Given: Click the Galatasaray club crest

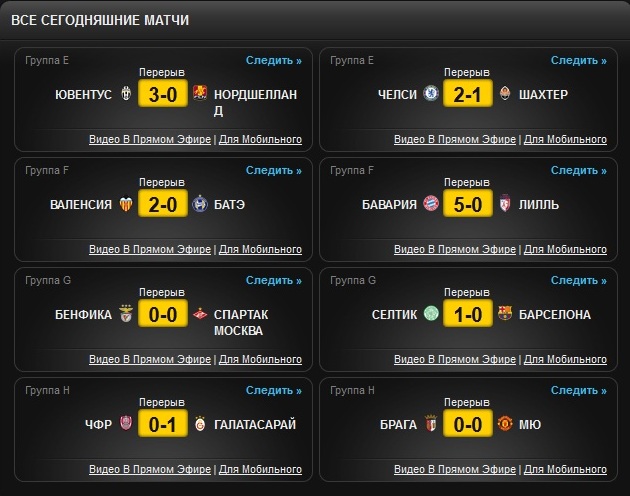Looking at the screenshot, I should click(x=199, y=424).
